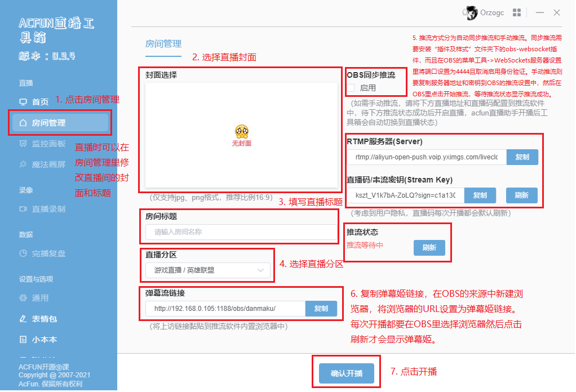Open the grid apps icon in title bar
576x392 pixels.
coord(517,12)
